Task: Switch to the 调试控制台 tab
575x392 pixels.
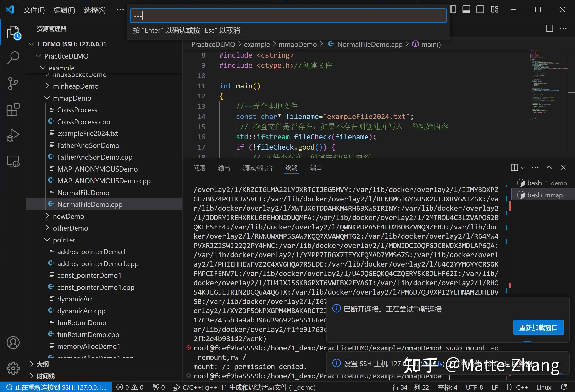Action: coord(258,168)
